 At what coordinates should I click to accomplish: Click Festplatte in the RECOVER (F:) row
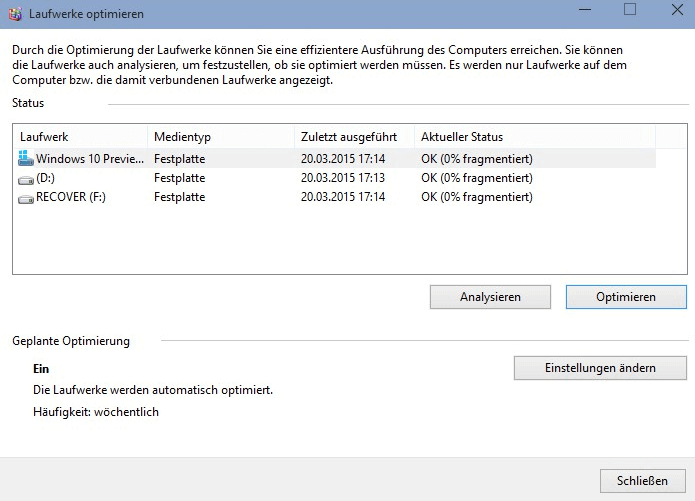click(x=180, y=197)
